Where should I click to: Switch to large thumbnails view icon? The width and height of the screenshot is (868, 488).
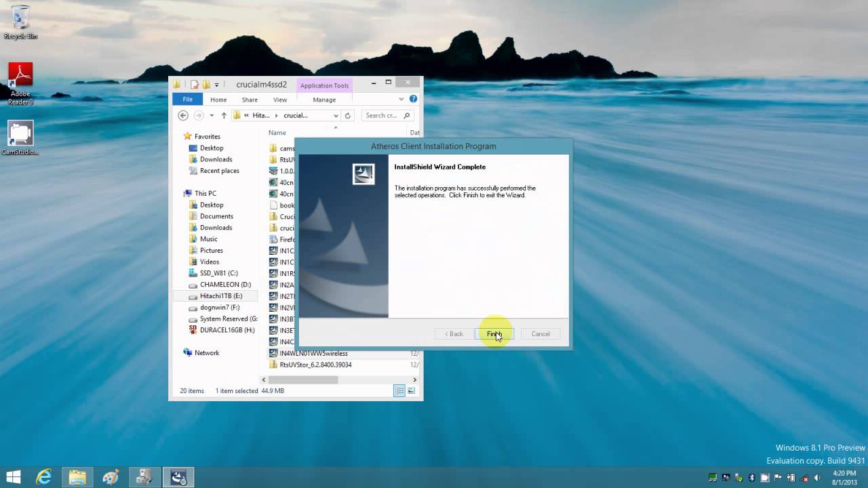(411, 390)
